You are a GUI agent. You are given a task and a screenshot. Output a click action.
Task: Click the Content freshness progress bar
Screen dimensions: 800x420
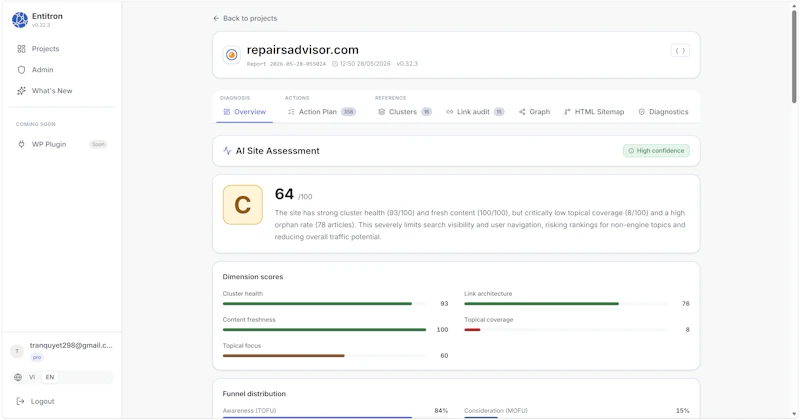coord(324,330)
